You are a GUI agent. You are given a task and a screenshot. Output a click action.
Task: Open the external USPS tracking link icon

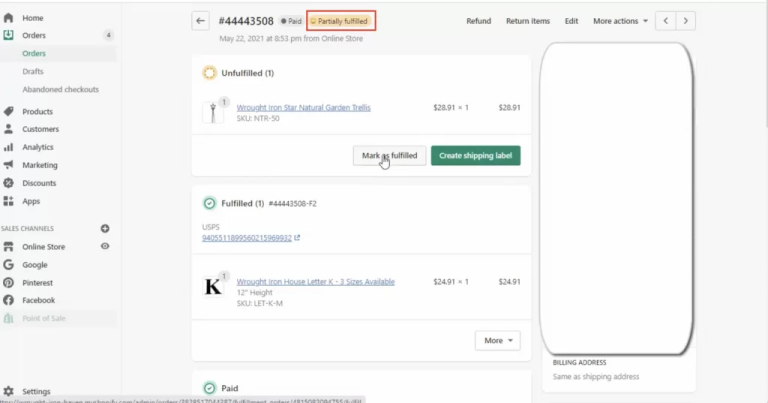[297, 238]
